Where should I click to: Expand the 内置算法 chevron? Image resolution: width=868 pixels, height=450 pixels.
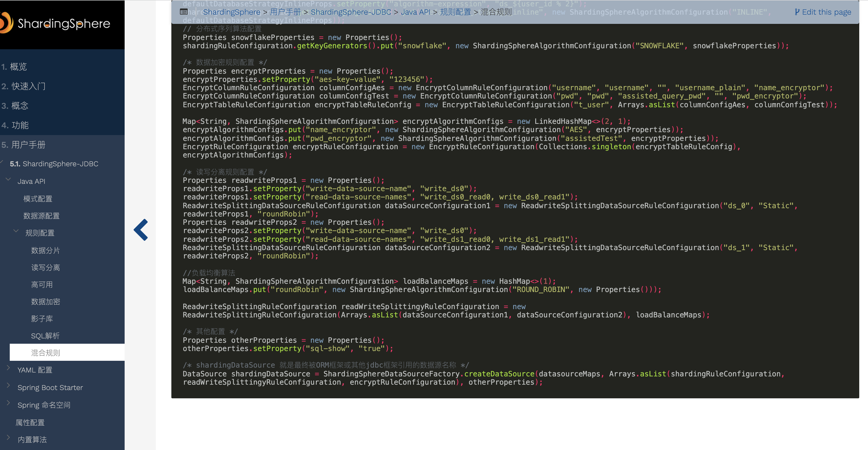tap(9, 438)
